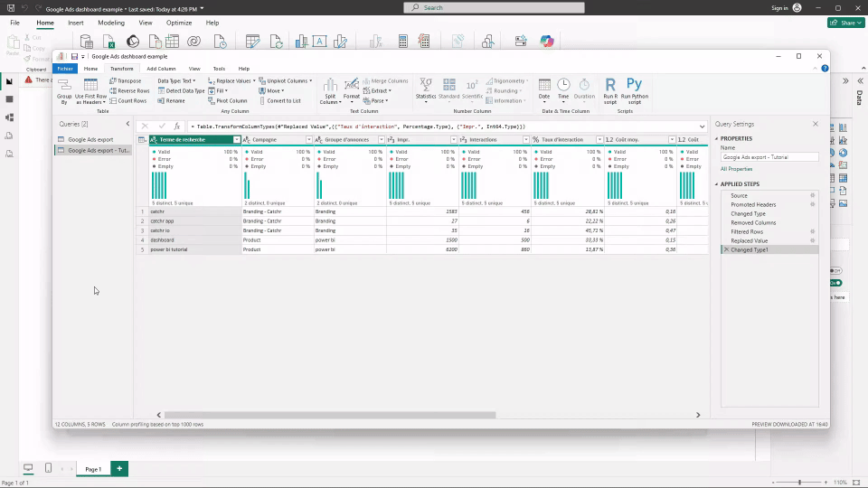This screenshot has height=488, width=868.
Task: Select Google Ads export query
Action: 90,139
